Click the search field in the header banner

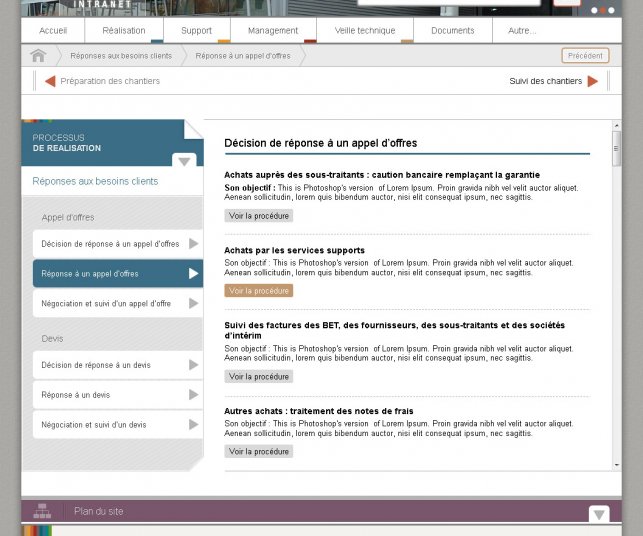[x=449, y=2]
